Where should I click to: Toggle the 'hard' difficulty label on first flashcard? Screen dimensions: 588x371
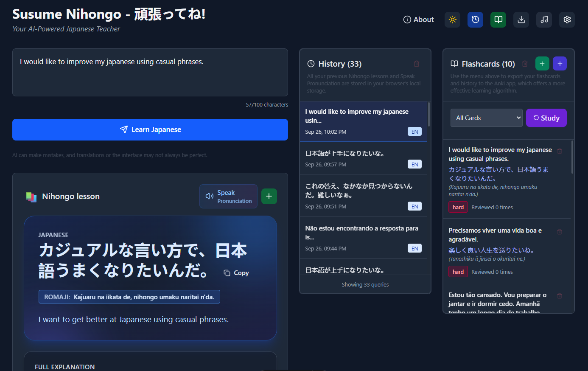pyautogui.click(x=458, y=207)
